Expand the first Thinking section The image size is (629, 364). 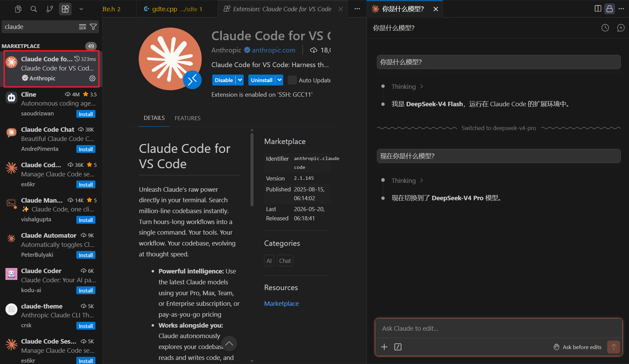(407, 86)
